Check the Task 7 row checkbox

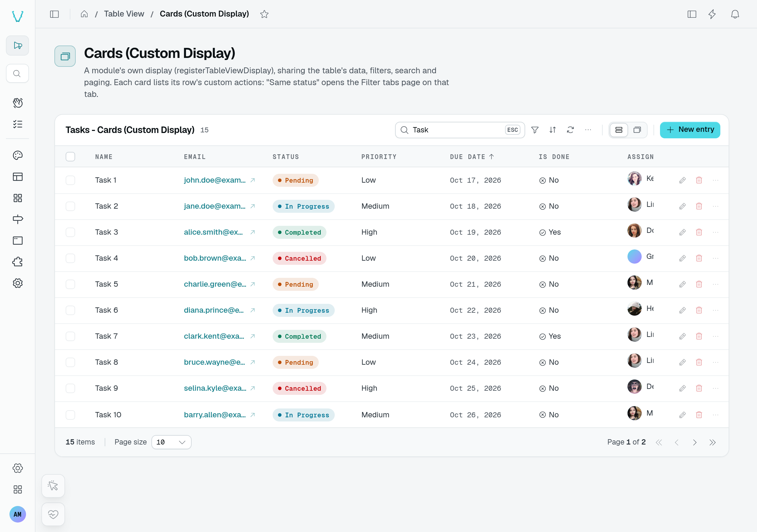(70, 337)
